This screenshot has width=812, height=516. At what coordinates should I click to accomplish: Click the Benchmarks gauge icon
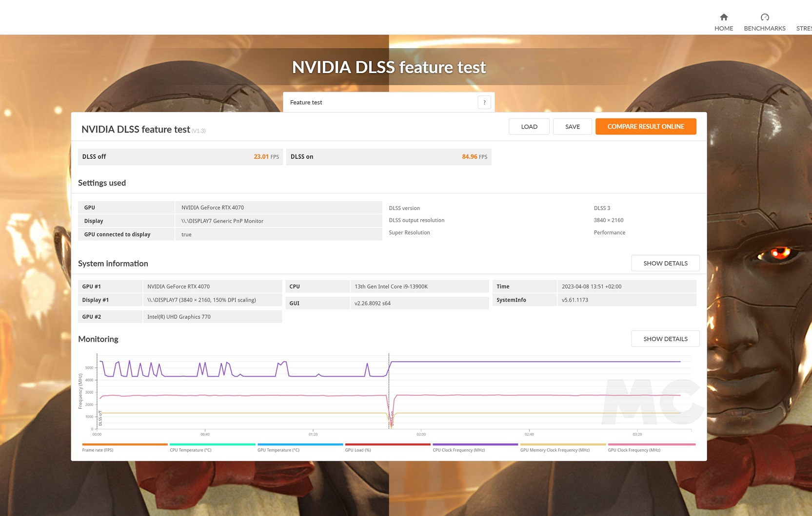[765, 17]
